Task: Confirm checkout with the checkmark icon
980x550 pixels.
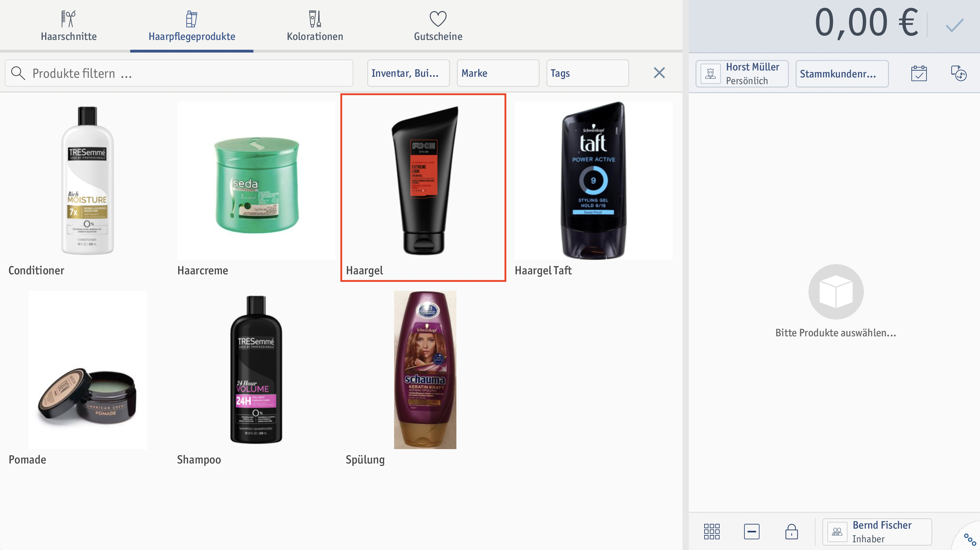Action: (954, 26)
